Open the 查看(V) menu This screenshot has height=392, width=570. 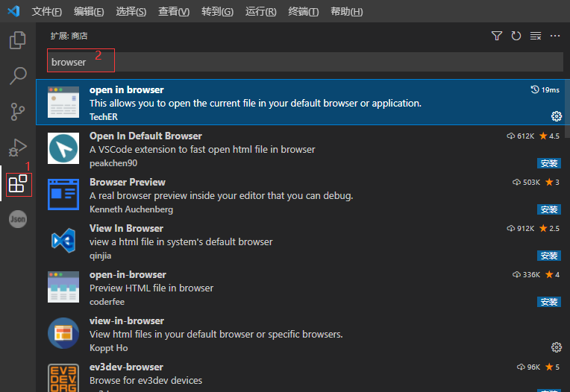174,12
